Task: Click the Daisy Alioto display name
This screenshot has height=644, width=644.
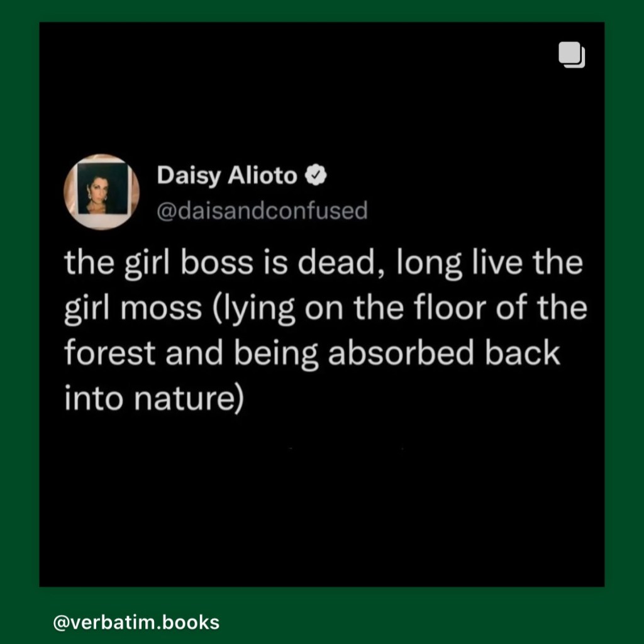Action: [226, 176]
